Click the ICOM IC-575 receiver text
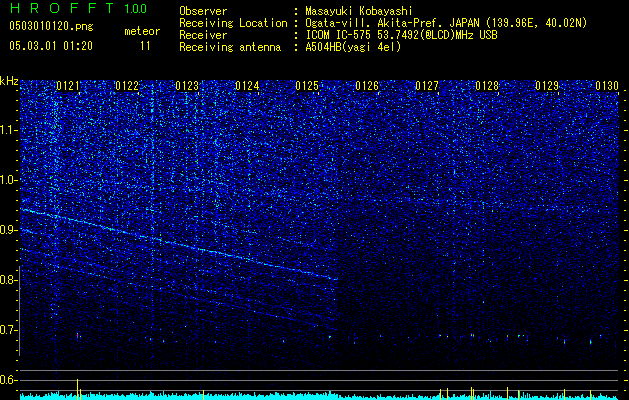 [x=401, y=35]
